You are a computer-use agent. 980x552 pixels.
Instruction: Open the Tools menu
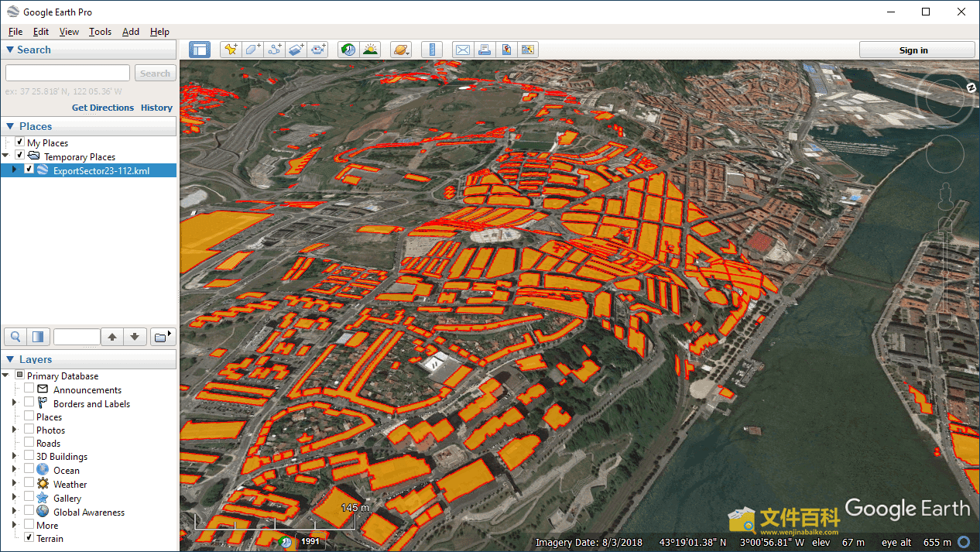tap(100, 32)
